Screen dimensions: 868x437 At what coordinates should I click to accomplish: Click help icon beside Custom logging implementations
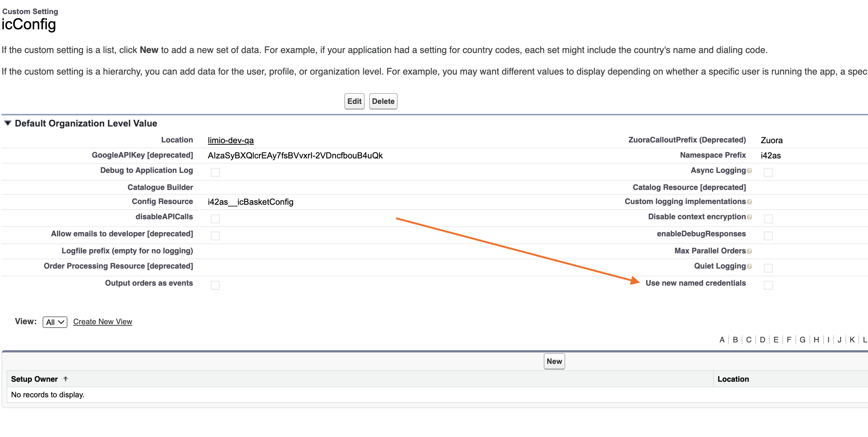(x=749, y=202)
